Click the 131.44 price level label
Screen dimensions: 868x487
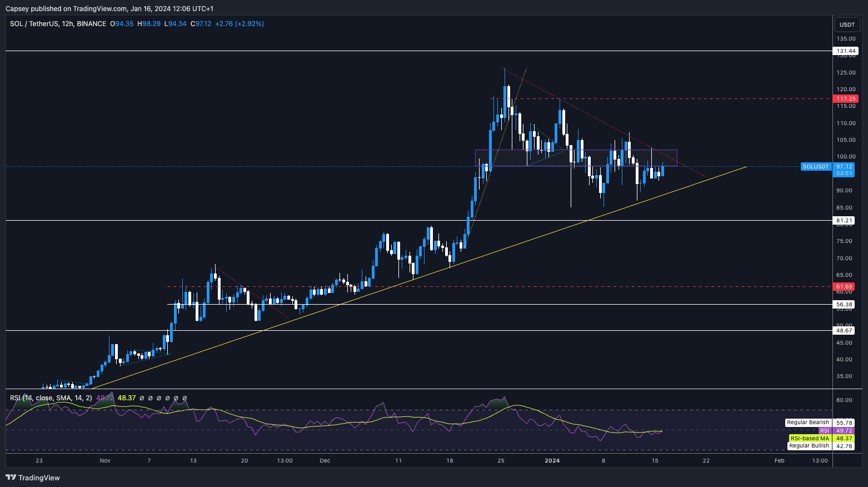click(x=845, y=51)
